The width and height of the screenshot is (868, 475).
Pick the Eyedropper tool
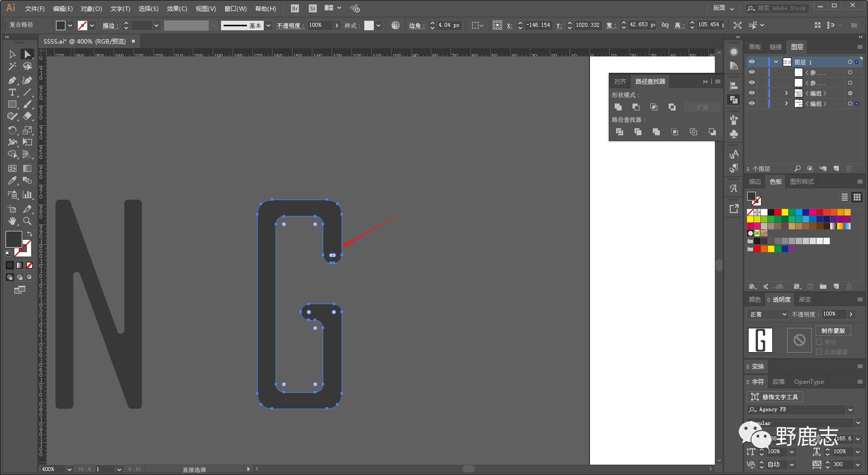(x=12, y=181)
